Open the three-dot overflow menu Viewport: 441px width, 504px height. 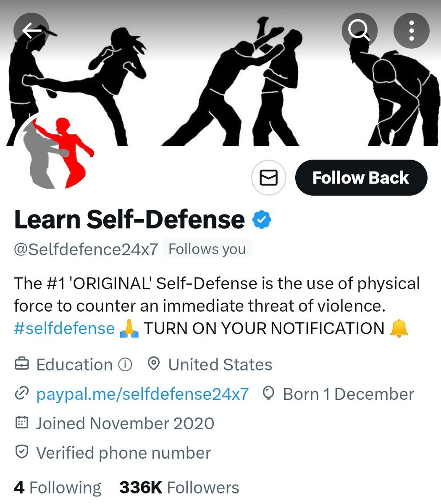click(x=411, y=30)
